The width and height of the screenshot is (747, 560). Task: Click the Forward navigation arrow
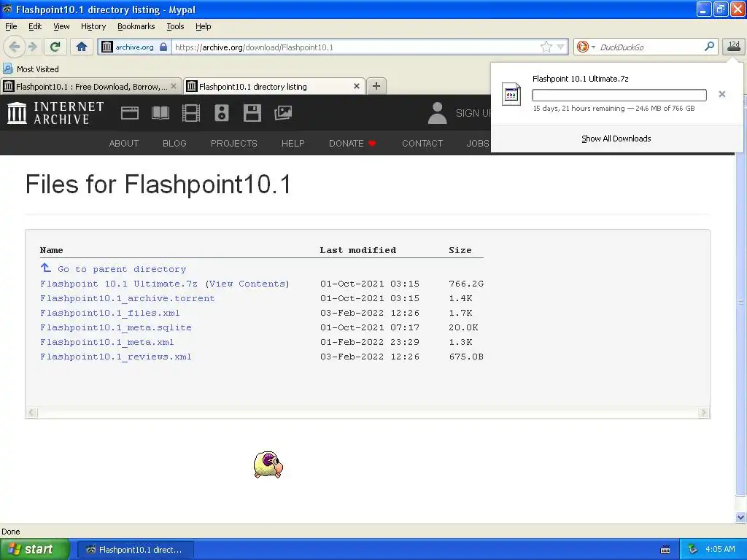33,47
